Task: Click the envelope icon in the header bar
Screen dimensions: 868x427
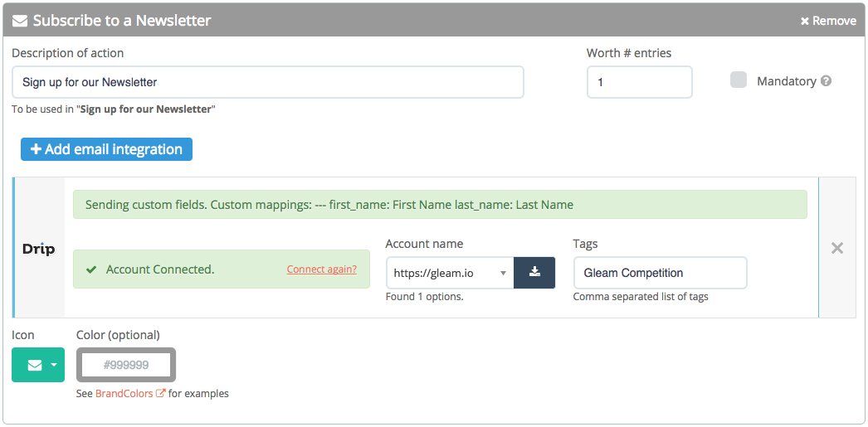Action: [20, 21]
